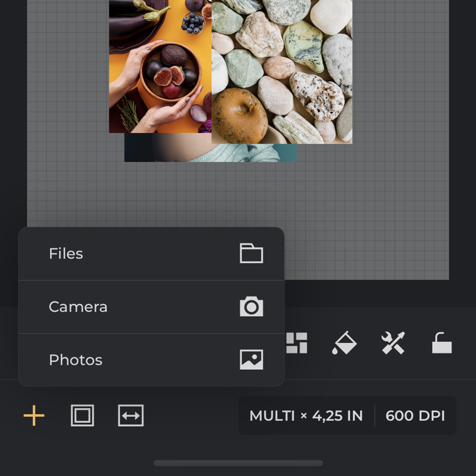Select the partially hidden teal photo
476x476 pixels.
pyautogui.click(x=244, y=153)
